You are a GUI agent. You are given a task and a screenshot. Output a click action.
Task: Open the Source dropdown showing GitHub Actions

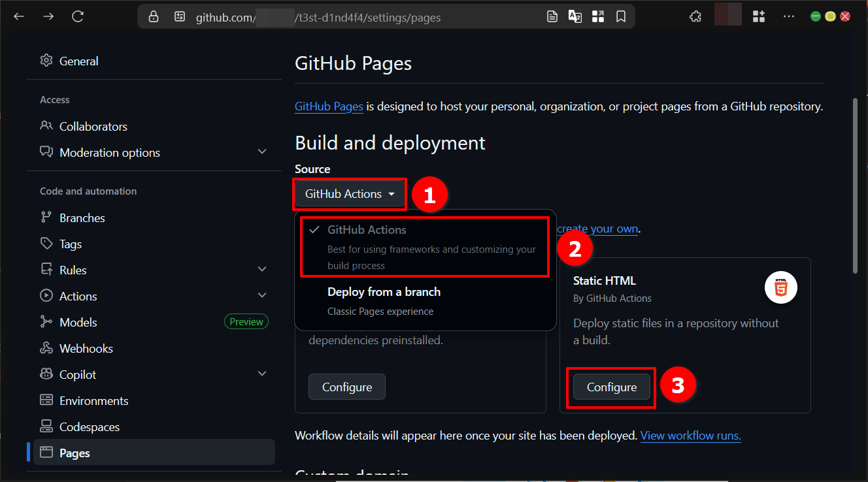[x=349, y=194]
